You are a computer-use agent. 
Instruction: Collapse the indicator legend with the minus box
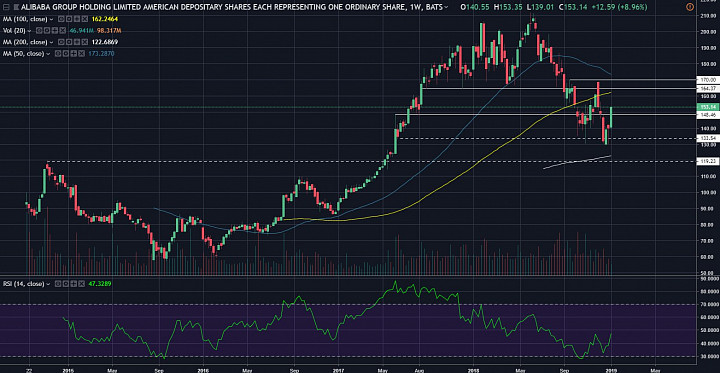[6, 7]
